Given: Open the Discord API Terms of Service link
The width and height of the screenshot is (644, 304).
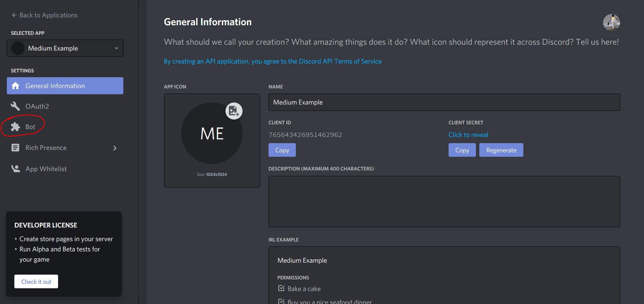Looking at the screenshot, I should [x=273, y=61].
